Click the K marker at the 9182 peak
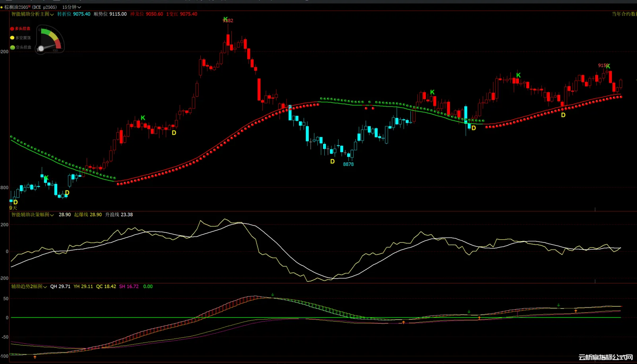 click(225, 19)
